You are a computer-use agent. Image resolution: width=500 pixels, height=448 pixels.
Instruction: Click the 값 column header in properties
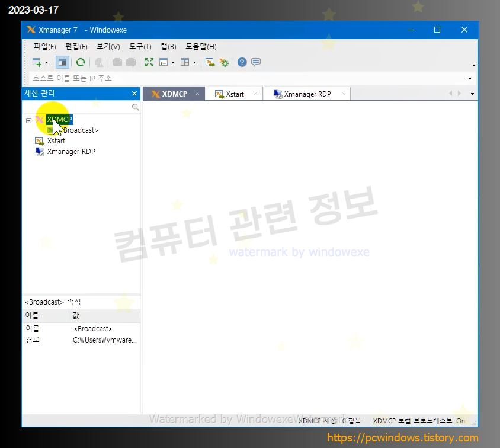click(105, 316)
